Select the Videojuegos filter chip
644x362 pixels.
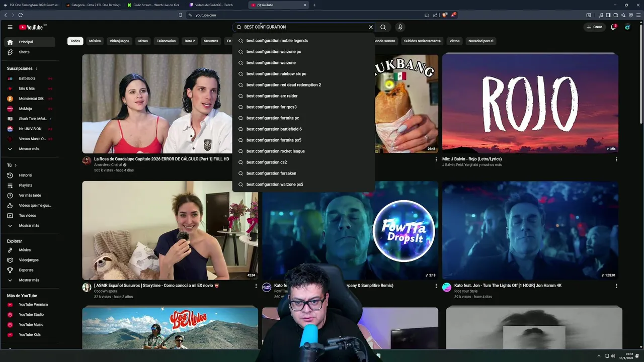tap(119, 41)
